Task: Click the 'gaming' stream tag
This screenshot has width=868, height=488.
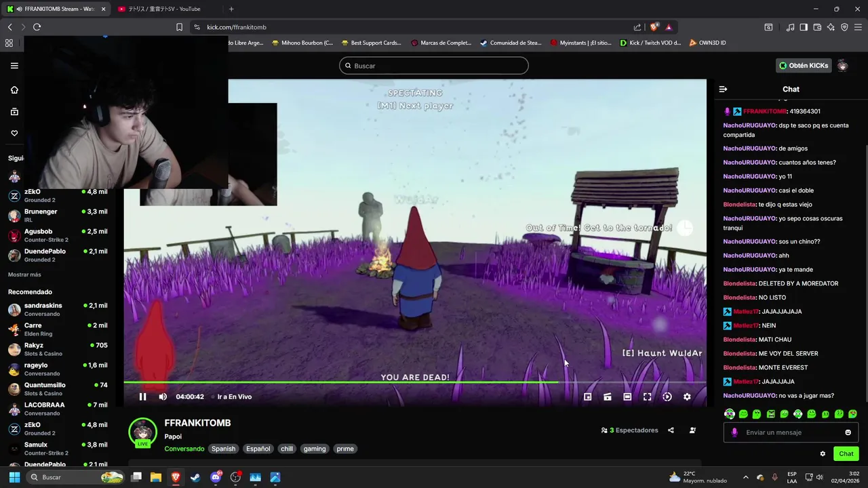Action: (x=315, y=449)
